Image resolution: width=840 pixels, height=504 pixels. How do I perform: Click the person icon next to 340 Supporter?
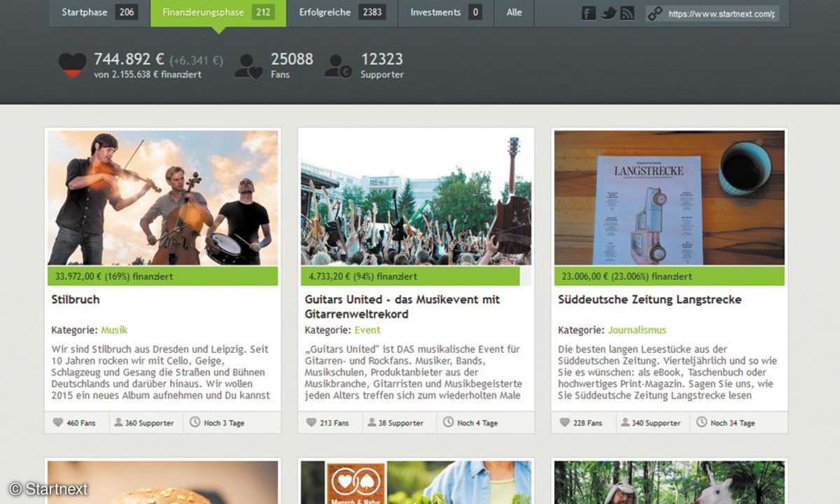point(625,423)
